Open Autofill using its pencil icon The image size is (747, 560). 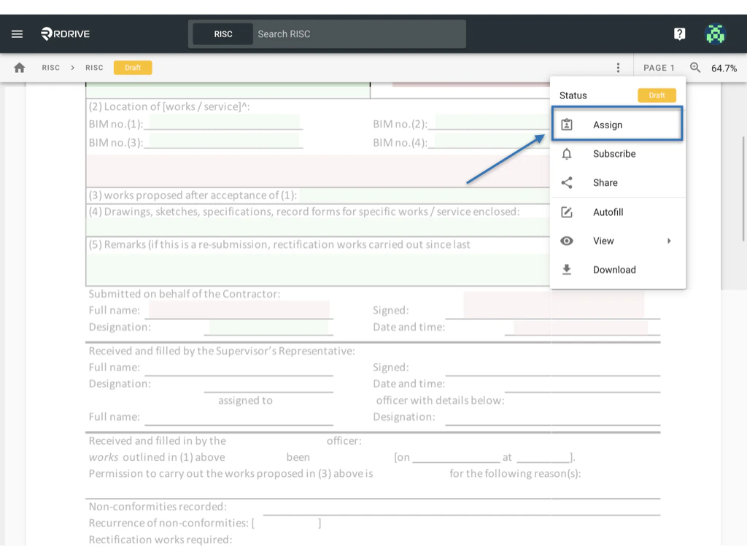[567, 211]
